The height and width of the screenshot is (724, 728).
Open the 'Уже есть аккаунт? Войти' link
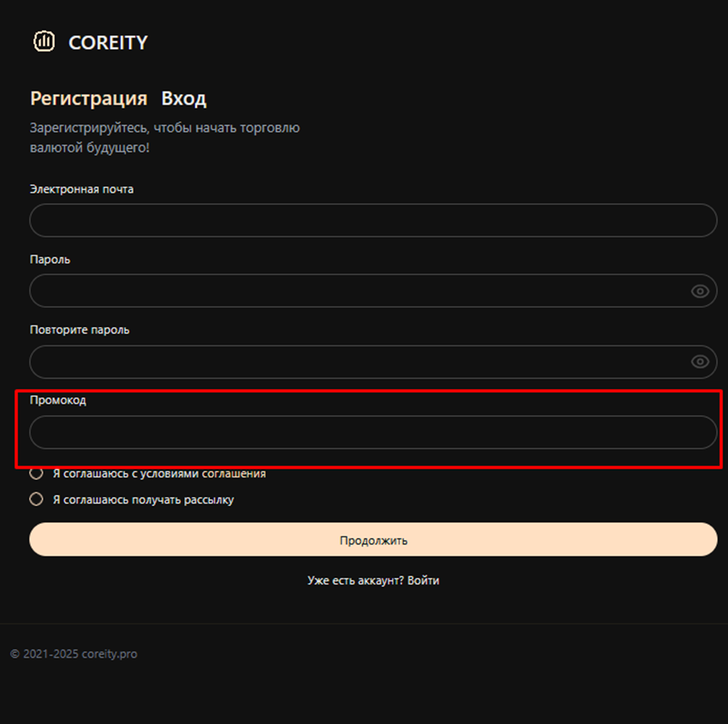coord(373,580)
